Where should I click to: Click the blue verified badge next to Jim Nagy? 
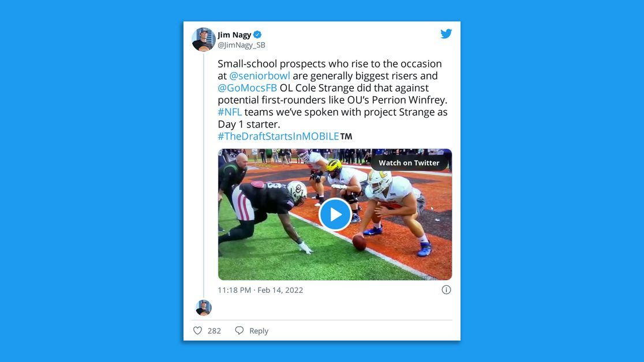coord(257,35)
